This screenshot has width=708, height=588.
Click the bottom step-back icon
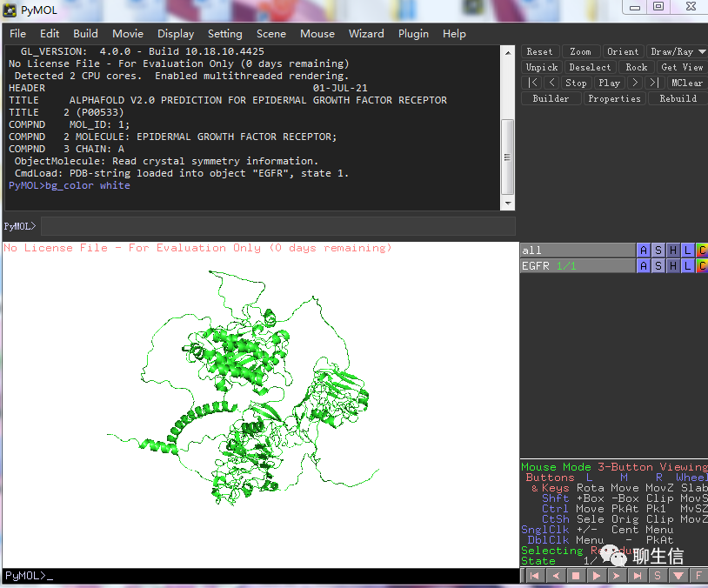(556, 576)
